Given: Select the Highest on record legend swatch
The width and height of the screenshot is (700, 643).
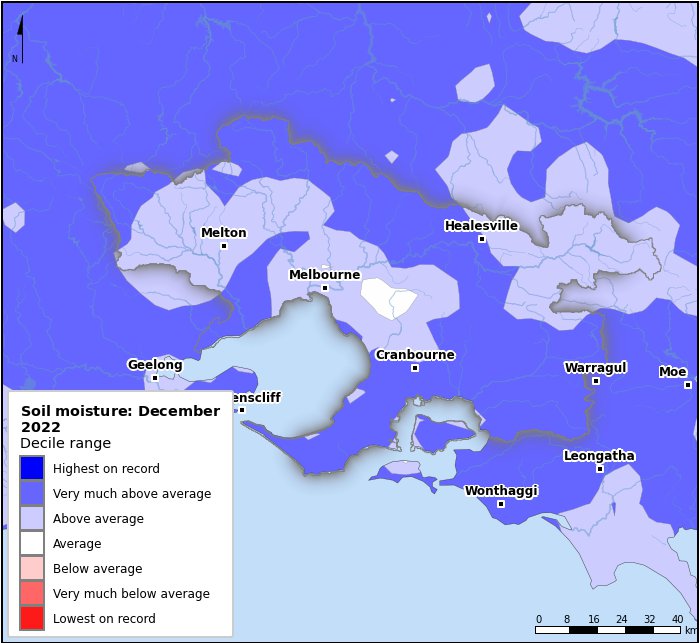Looking at the screenshot, I should [32, 468].
